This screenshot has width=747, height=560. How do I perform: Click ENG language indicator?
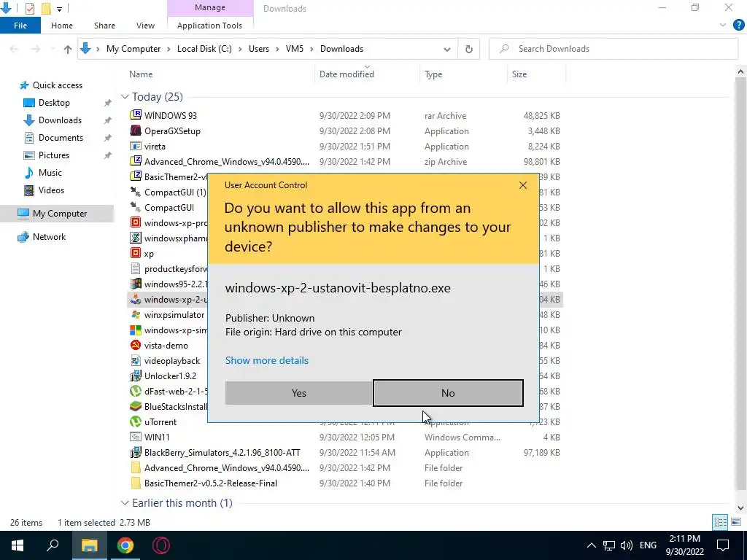pyautogui.click(x=648, y=545)
